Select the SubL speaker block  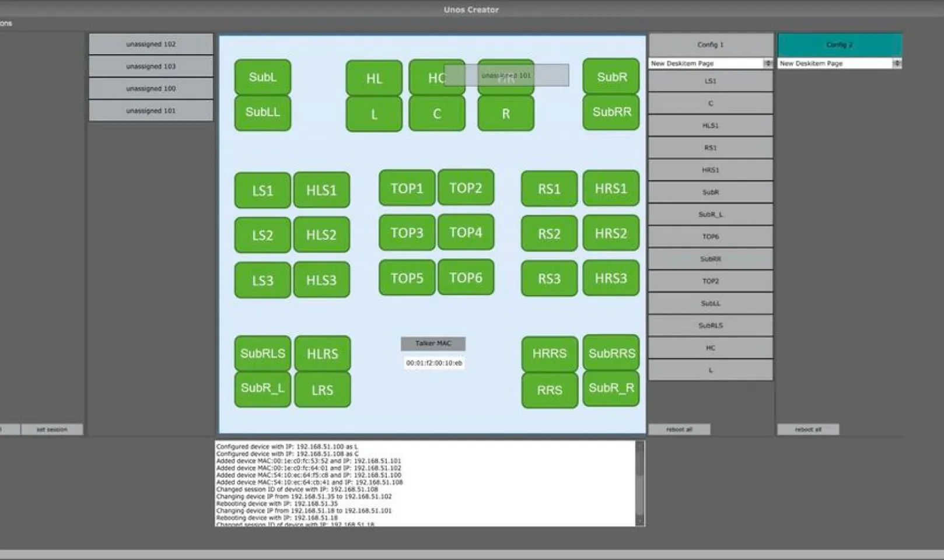click(x=263, y=77)
